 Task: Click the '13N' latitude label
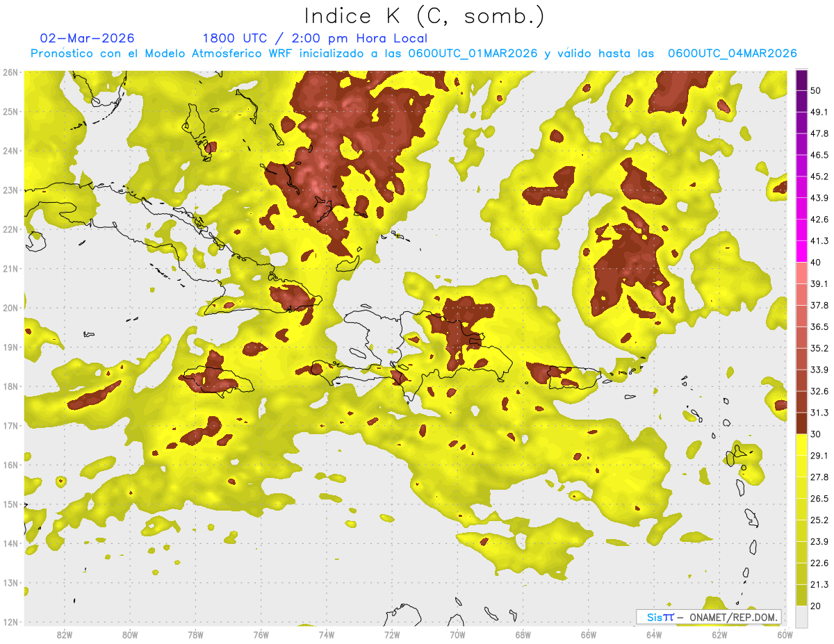(10, 583)
